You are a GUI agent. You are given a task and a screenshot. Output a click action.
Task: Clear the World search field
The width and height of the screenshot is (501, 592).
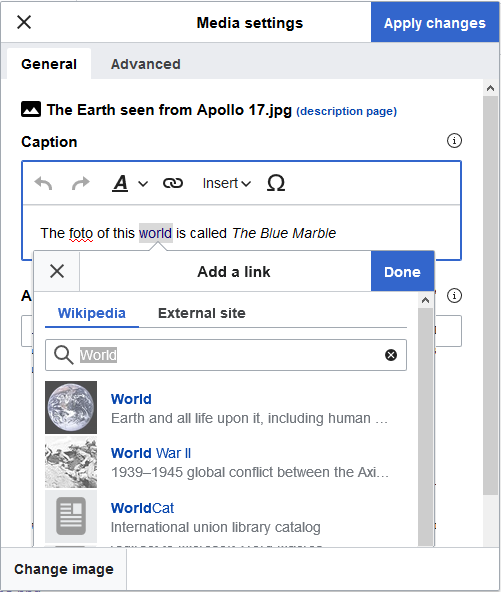(391, 355)
